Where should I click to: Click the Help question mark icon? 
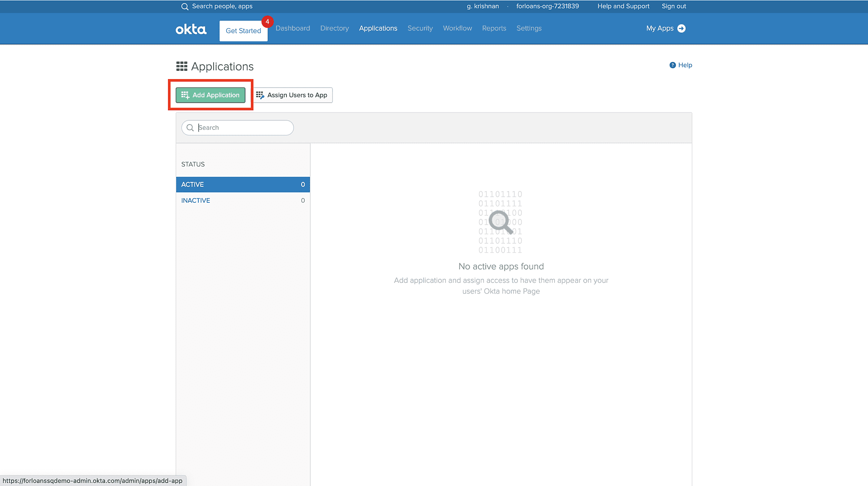click(672, 65)
